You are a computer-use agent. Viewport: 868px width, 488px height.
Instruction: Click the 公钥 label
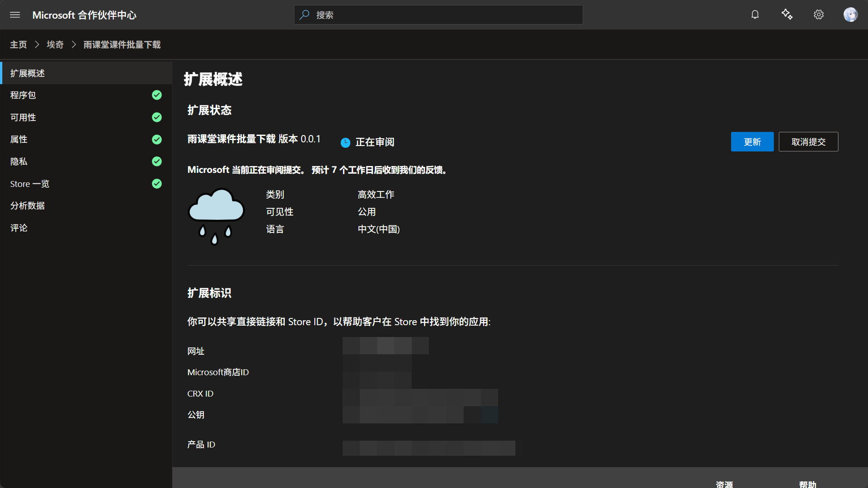[x=196, y=415]
